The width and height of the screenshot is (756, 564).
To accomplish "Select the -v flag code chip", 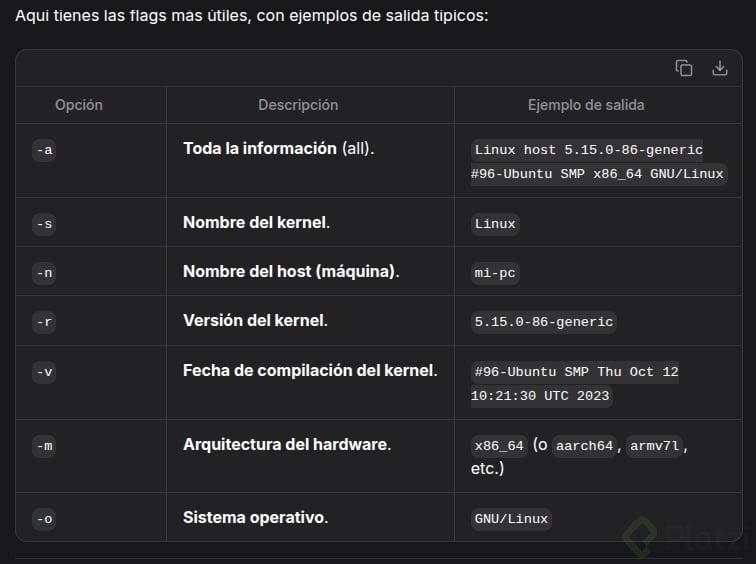I will 44,372.
